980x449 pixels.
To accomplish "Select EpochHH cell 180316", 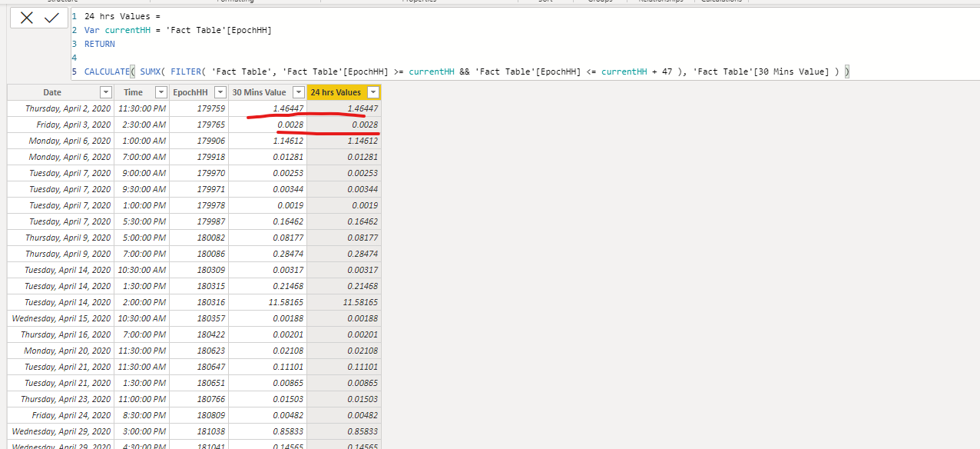I will point(198,302).
